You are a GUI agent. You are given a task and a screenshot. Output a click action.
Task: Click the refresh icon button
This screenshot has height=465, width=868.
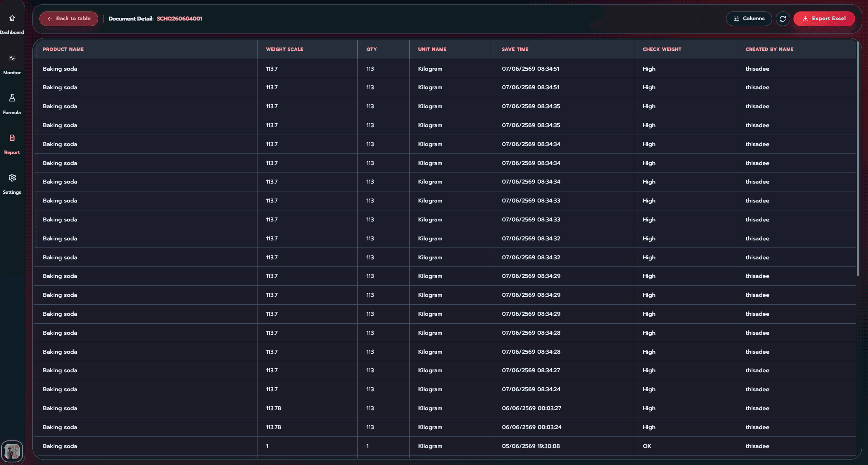783,19
